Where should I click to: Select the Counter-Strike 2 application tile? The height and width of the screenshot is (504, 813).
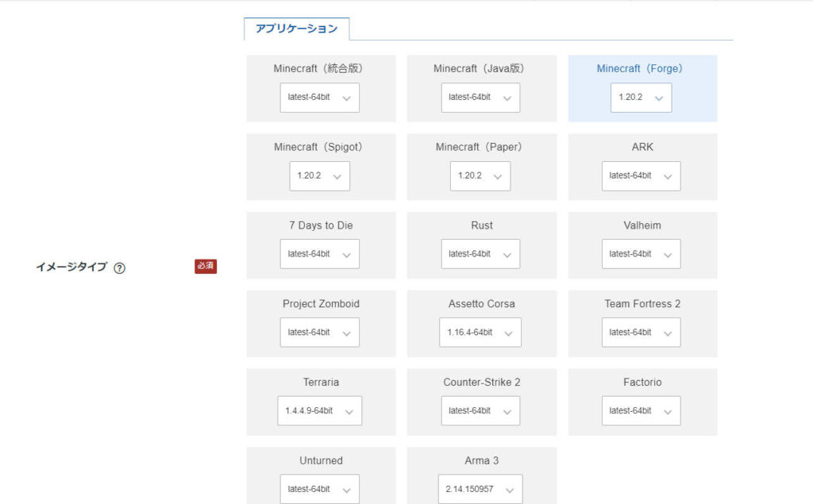pos(481,383)
